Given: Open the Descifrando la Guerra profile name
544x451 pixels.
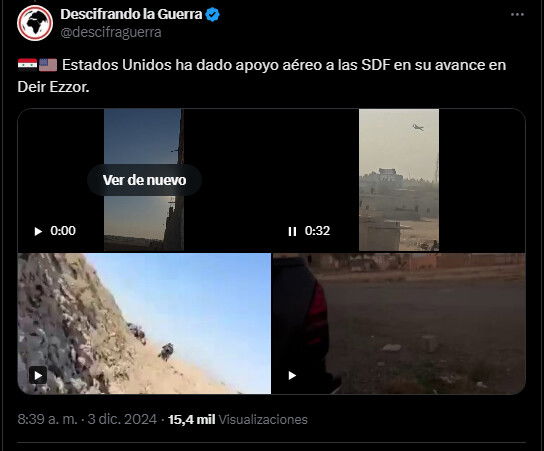Looking at the screenshot, I should pos(131,15).
